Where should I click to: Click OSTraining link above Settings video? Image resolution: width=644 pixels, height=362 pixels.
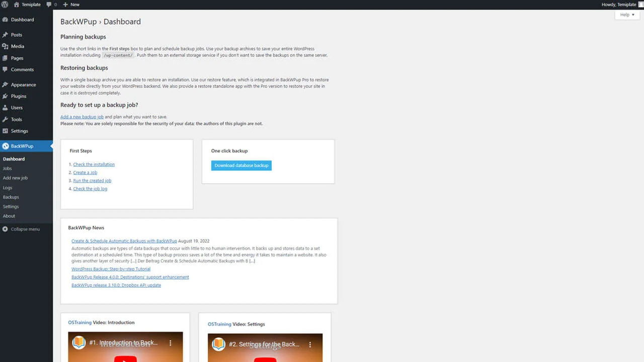[219, 324]
